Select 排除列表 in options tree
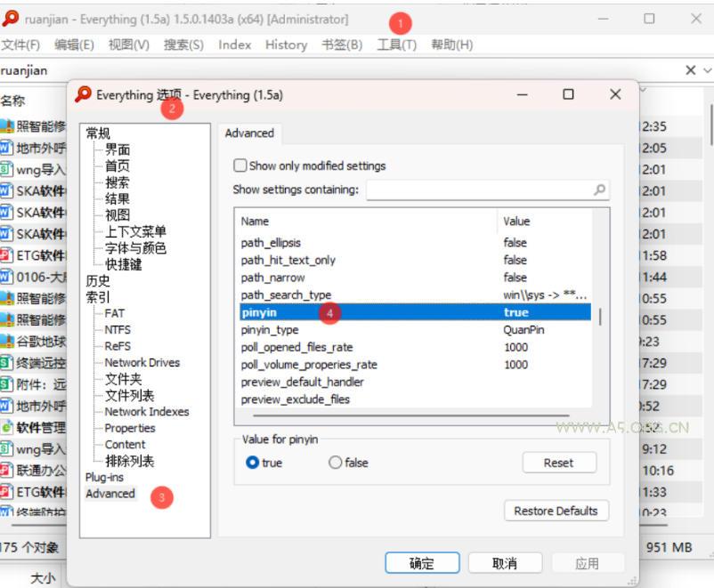 click(x=129, y=461)
